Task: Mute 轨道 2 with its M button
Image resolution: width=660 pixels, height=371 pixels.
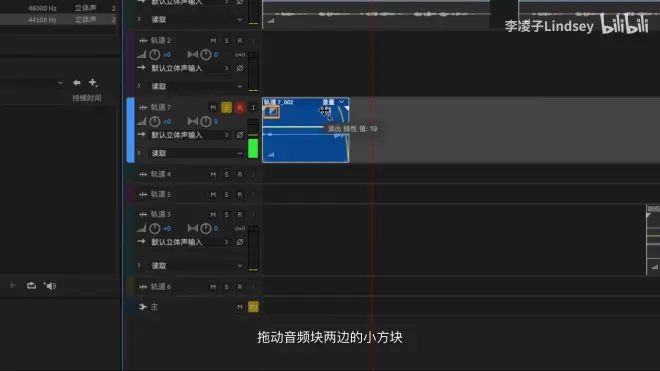Action: pyautogui.click(x=213, y=40)
